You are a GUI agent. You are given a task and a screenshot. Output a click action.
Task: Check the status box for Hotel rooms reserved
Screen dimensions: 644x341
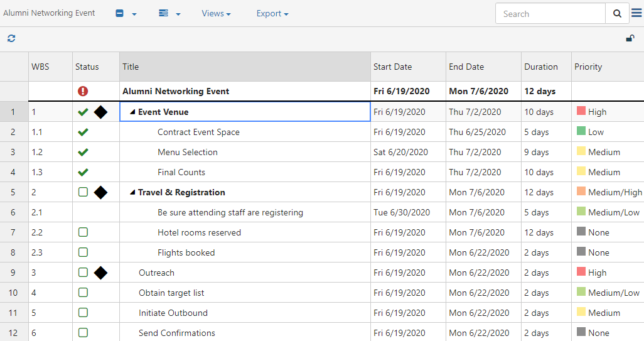coord(83,233)
